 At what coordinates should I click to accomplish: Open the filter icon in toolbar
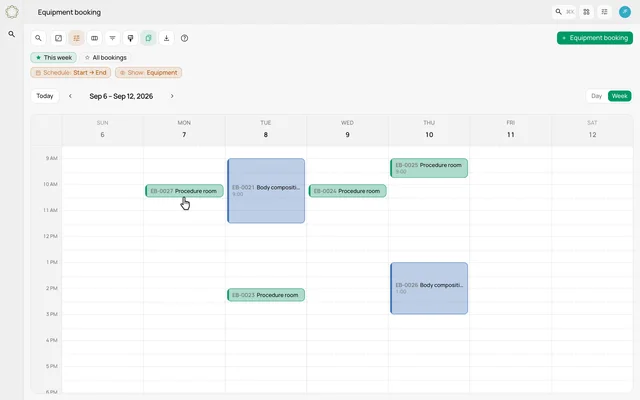[x=112, y=38]
